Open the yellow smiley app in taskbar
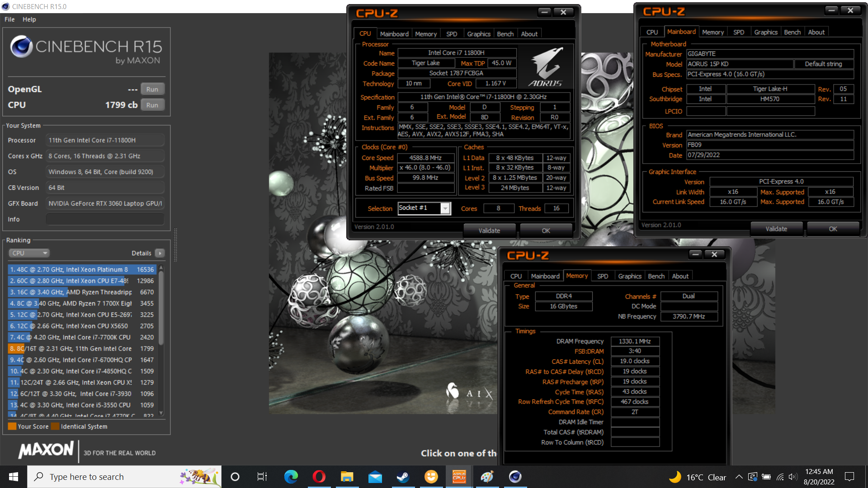The width and height of the screenshot is (868, 488). 431,477
